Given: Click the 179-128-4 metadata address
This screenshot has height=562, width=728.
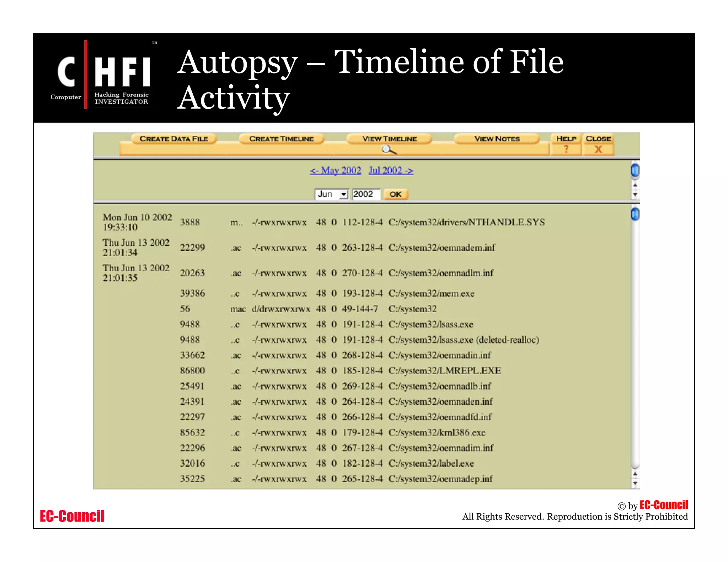Looking at the screenshot, I should tap(362, 433).
